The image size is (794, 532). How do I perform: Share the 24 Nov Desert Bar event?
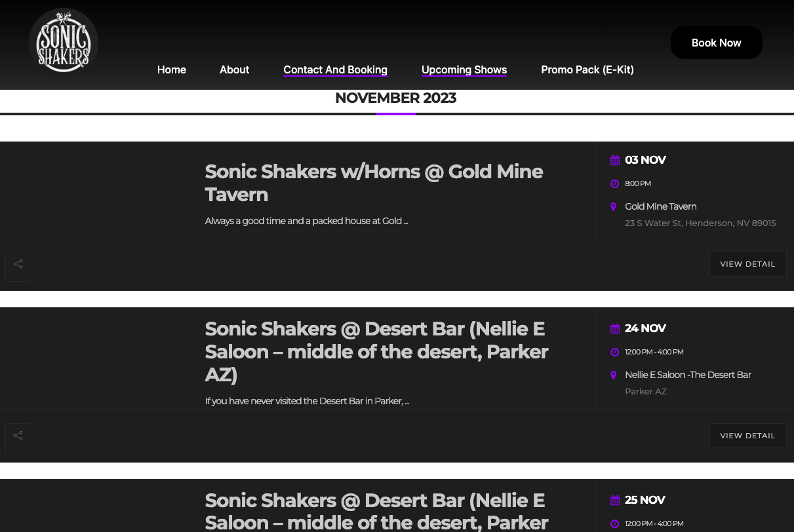[x=18, y=438]
